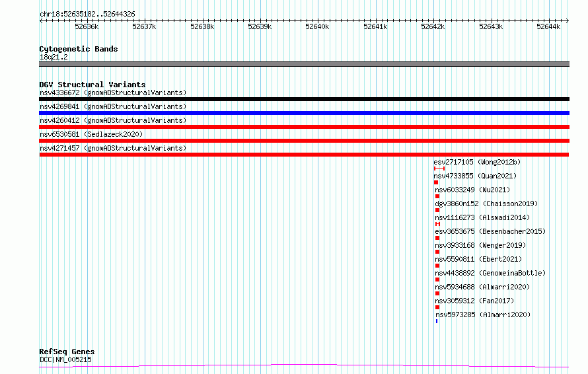Open variant nsv5973285 Almarri2020 label

(483, 315)
